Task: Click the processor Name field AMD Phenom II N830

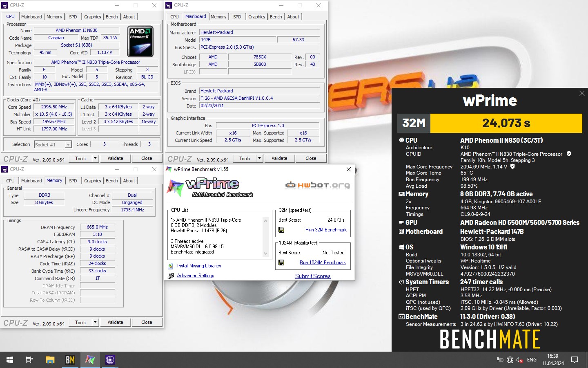Action: tap(77, 30)
